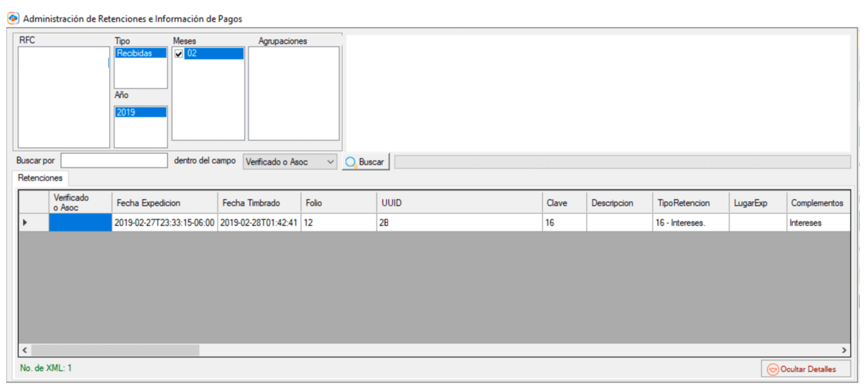Viewport: 868px width, 390px height.
Task: Click the circular icon on Ocultar Detalles
Action: point(773,369)
